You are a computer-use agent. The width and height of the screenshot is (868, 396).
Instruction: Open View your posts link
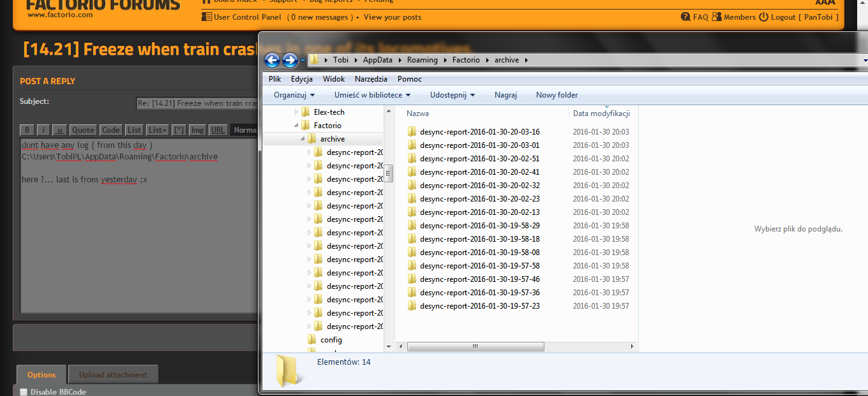coord(393,17)
